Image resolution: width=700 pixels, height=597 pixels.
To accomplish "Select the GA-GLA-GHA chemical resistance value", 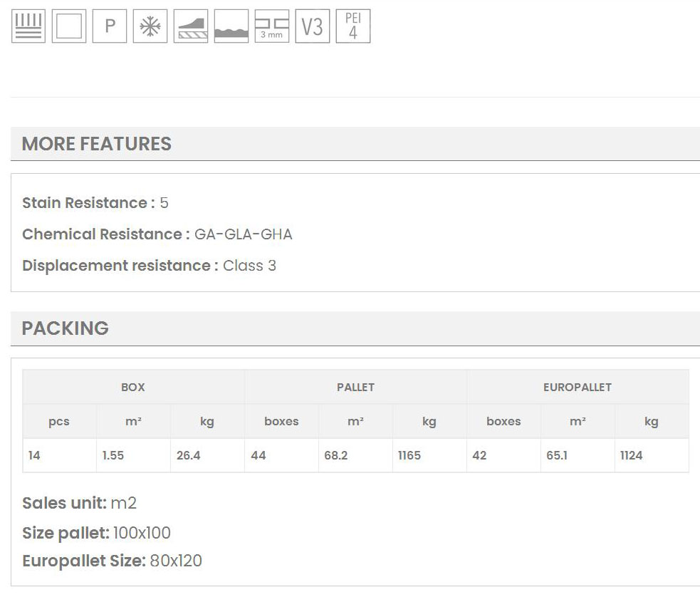I will pyautogui.click(x=243, y=234).
